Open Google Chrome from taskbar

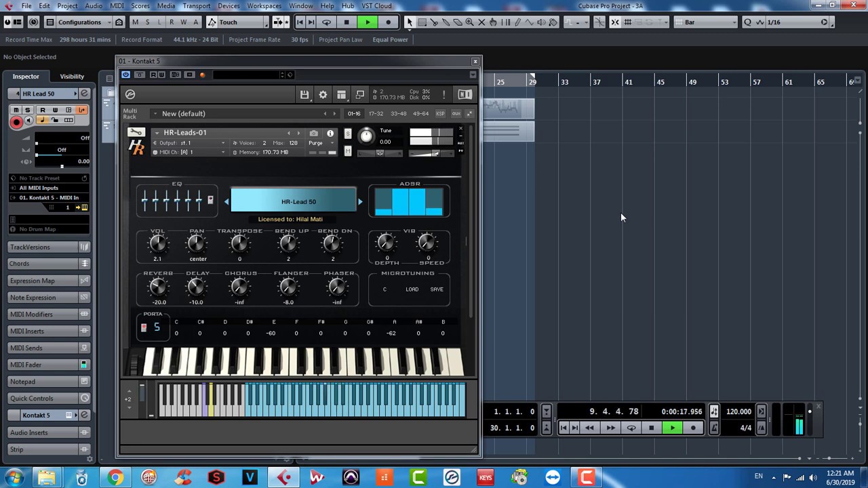[x=115, y=478]
